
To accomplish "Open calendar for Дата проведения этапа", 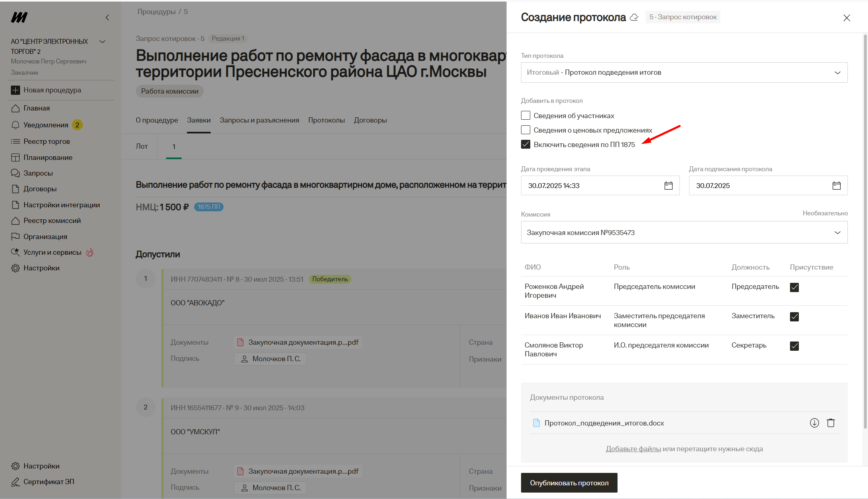I will pyautogui.click(x=668, y=186).
